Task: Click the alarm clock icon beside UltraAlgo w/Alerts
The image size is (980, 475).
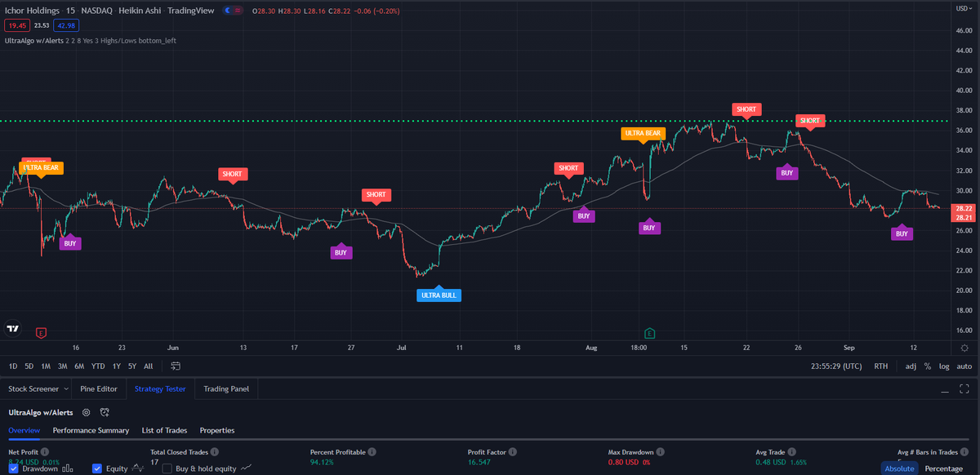Action: (104, 413)
